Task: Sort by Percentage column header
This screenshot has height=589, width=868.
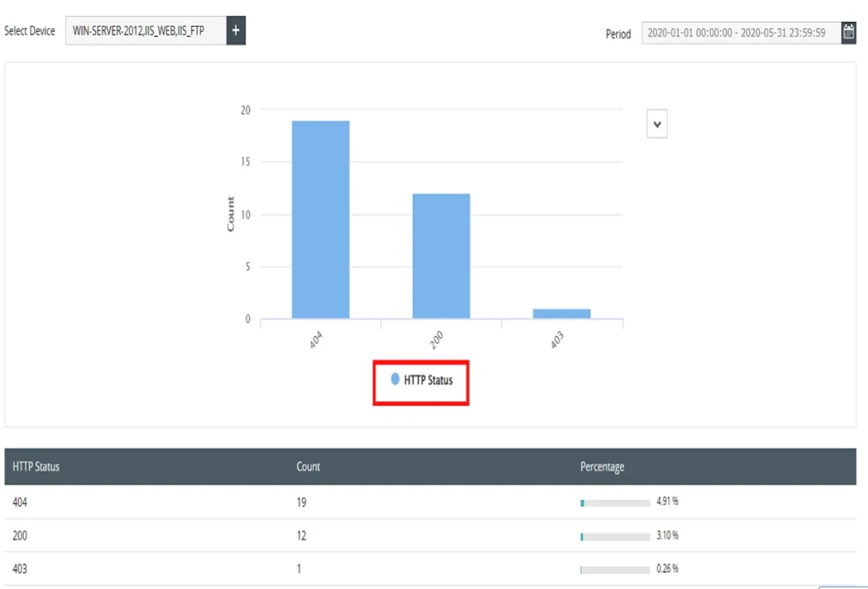Action: pyautogui.click(x=602, y=466)
